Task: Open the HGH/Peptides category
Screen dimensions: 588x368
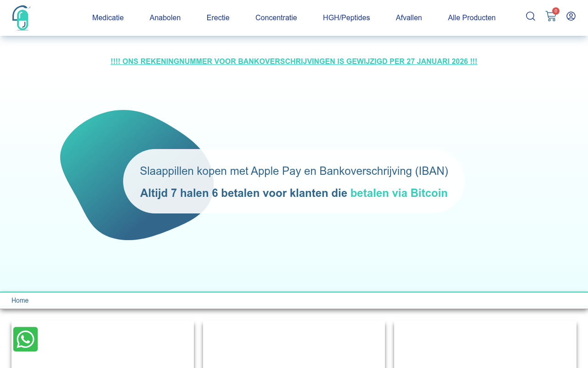Action: coord(346,18)
